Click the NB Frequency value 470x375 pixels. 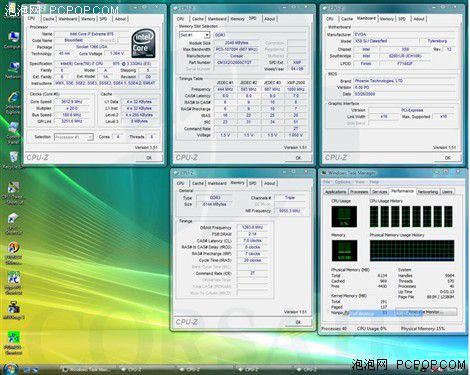coord(290,211)
